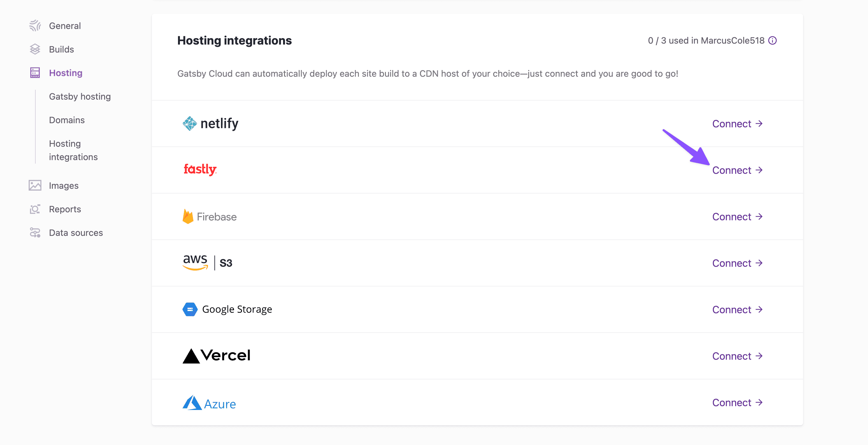Click the Reports sidebar icon
This screenshot has height=445, width=868.
click(x=35, y=209)
